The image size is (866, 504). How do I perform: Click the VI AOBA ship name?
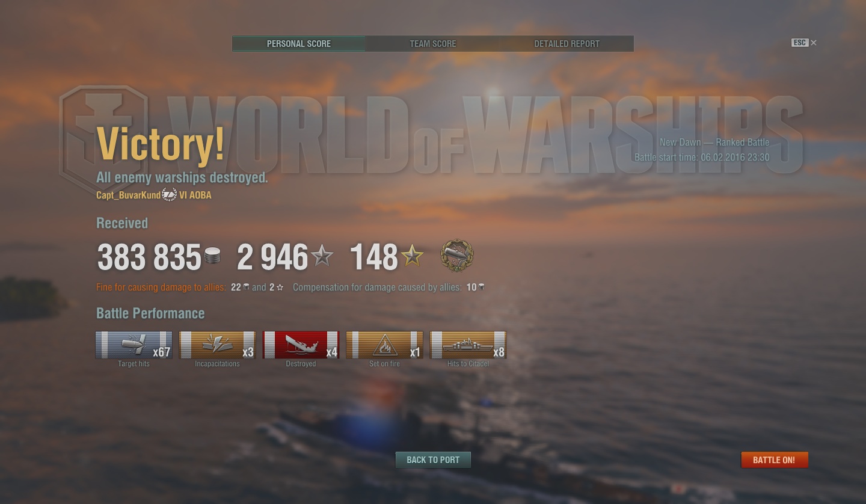point(195,195)
